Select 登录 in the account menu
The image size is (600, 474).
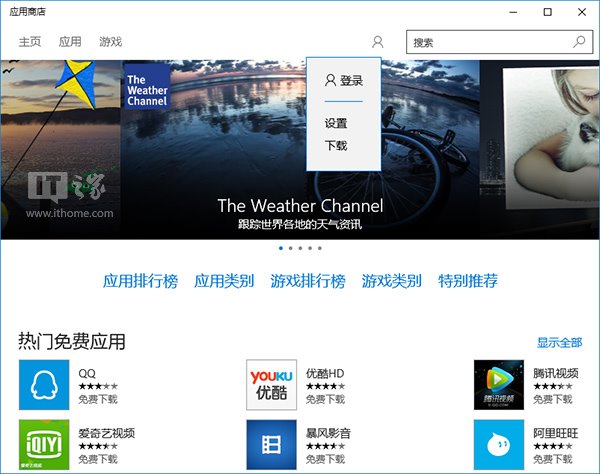click(344, 80)
